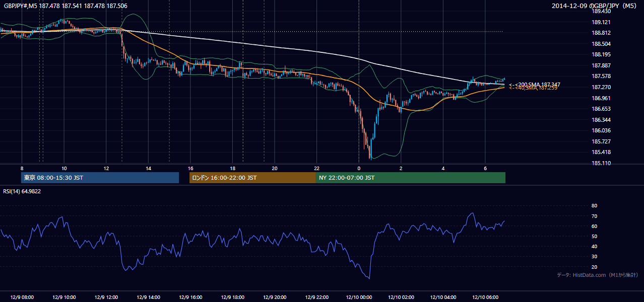Viewport: 644px width, 302px height.
Task: Click the 185.727 price axis label
Action: click(x=601, y=141)
